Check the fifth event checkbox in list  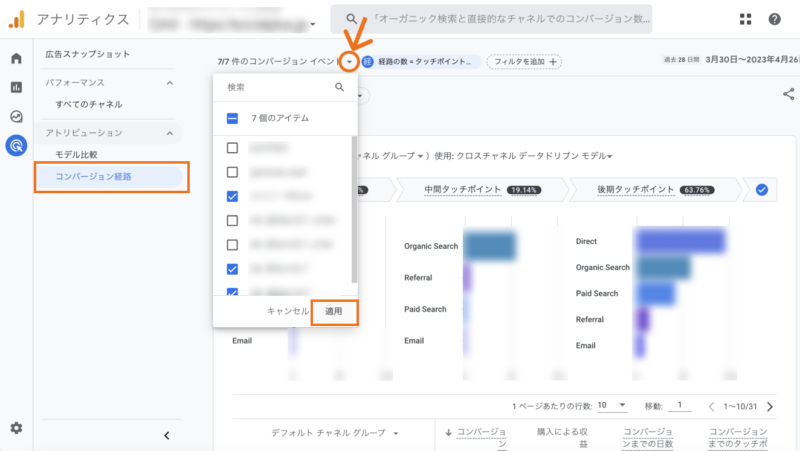(x=232, y=245)
